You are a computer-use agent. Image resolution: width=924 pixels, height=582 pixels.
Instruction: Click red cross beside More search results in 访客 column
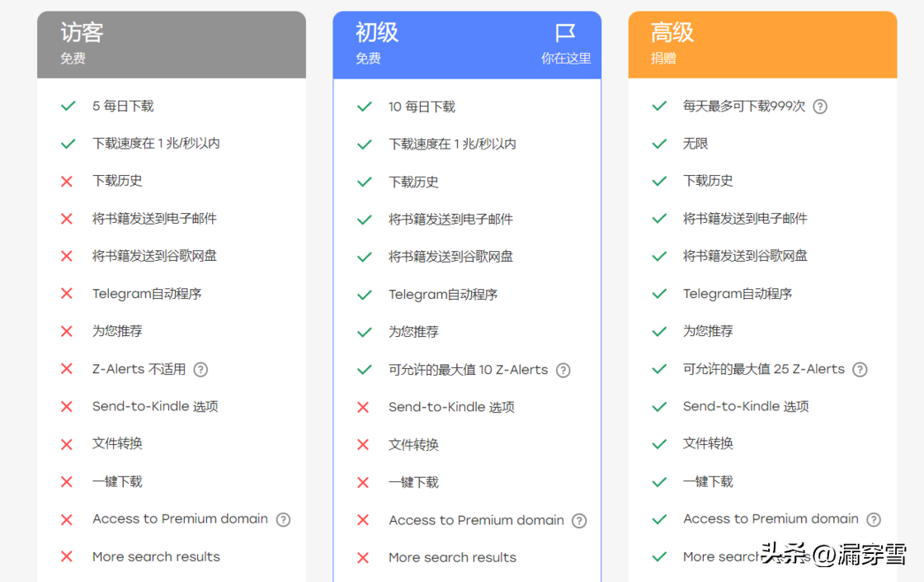[67, 556]
